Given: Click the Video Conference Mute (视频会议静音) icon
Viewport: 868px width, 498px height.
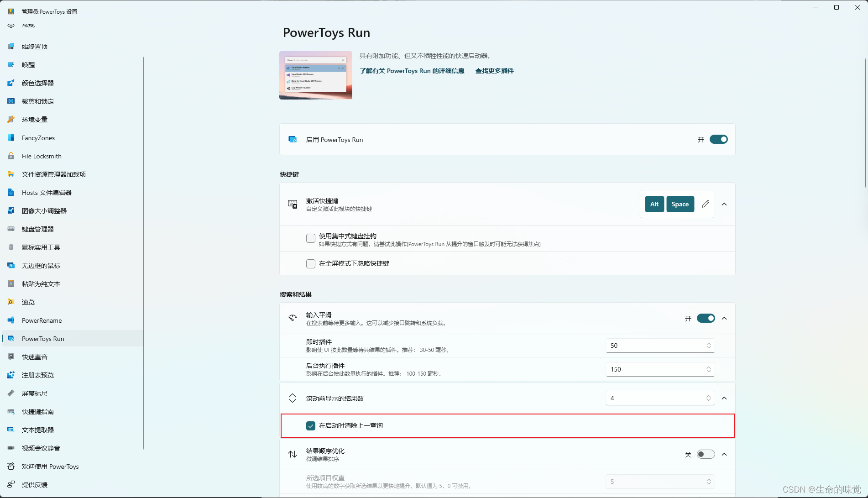Looking at the screenshot, I should tap(11, 448).
